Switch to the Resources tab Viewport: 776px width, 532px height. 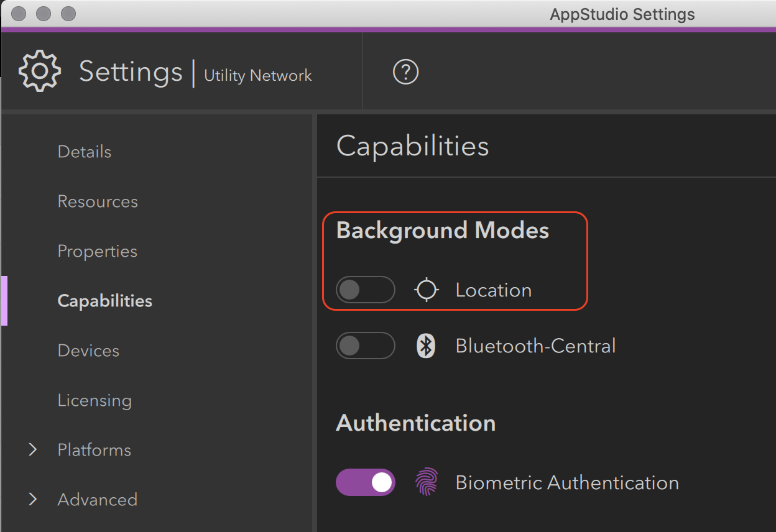[x=98, y=201]
